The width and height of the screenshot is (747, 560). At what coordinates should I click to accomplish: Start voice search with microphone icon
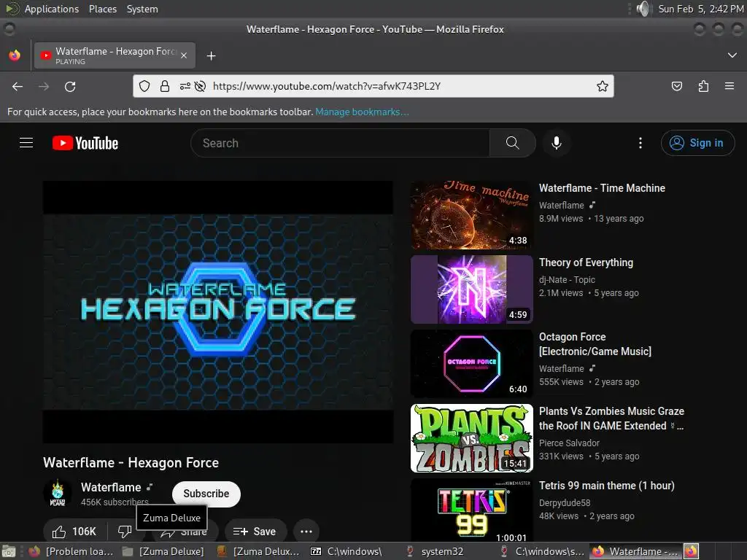(556, 143)
